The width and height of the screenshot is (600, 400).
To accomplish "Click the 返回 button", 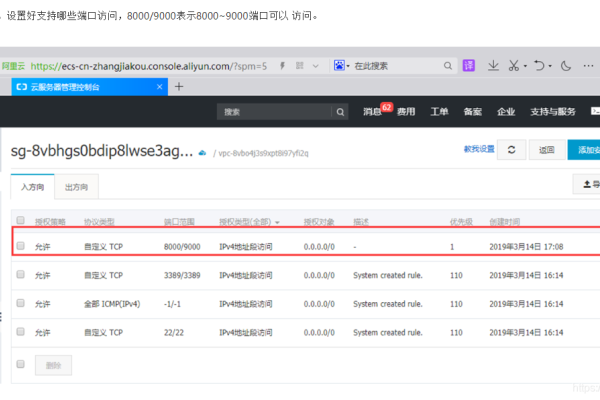I will pos(546,150).
